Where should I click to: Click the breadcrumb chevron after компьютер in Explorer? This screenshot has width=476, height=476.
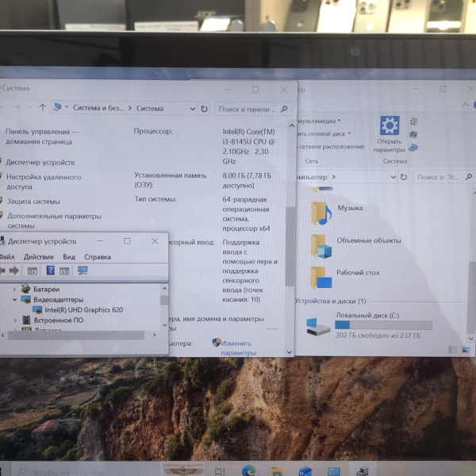(x=334, y=177)
